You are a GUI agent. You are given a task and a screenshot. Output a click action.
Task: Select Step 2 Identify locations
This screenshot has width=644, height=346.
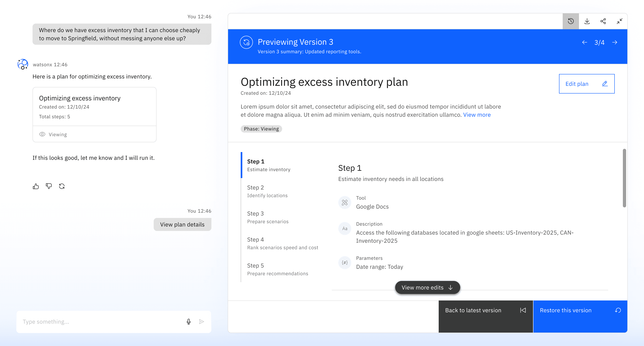coord(267,191)
